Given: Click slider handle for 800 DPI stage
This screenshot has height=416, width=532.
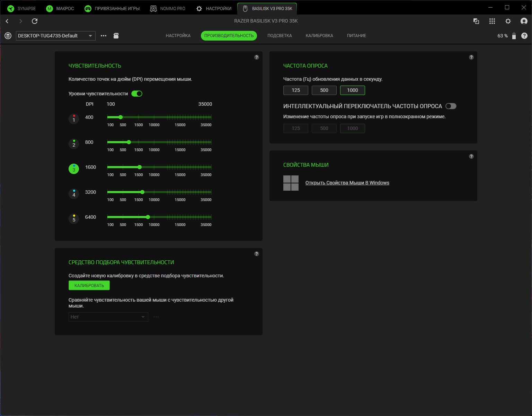Looking at the screenshot, I should (129, 142).
